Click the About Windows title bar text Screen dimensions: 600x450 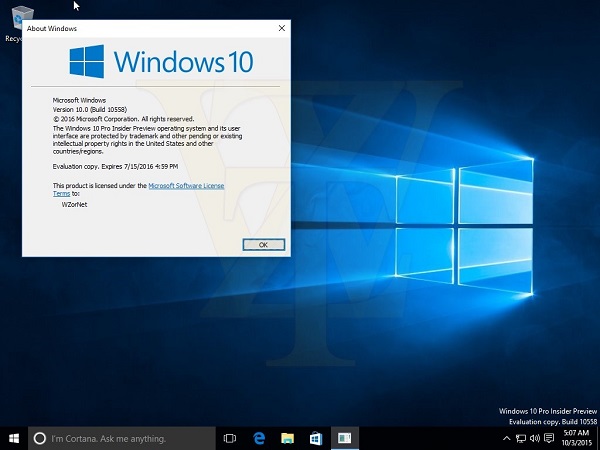click(x=52, y=29)
